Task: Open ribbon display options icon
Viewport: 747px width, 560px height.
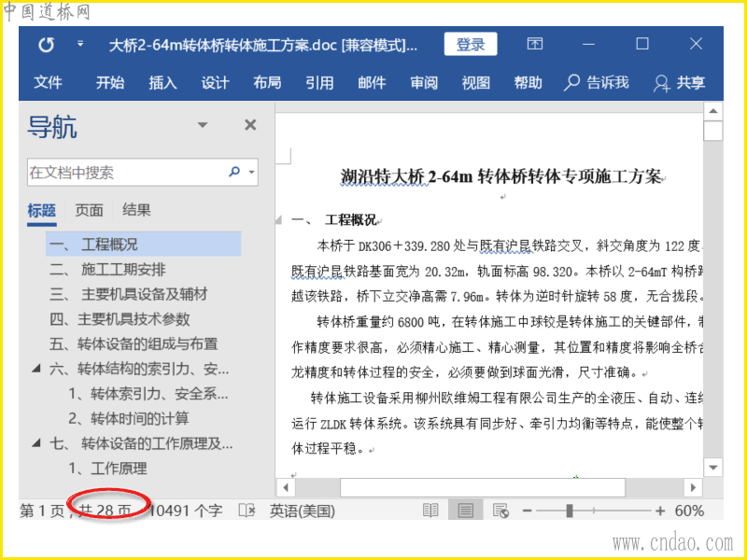Action: tap(534, 44)
